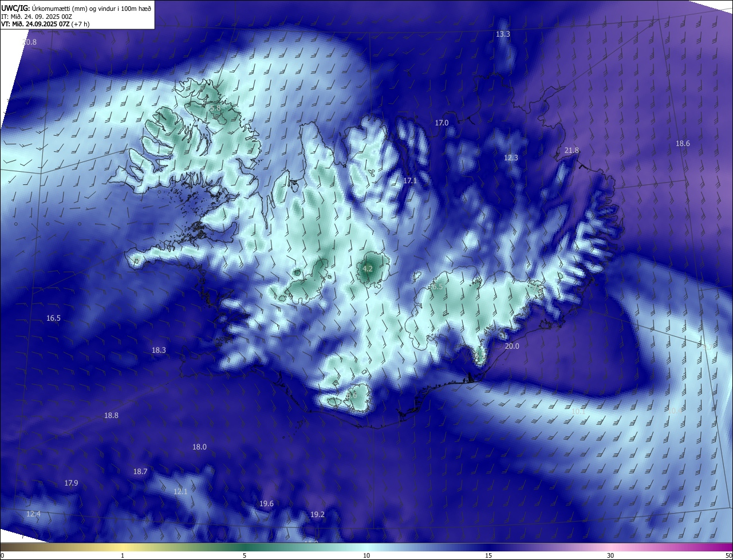Click the colorbar tick label 15

tap(488, 556)
